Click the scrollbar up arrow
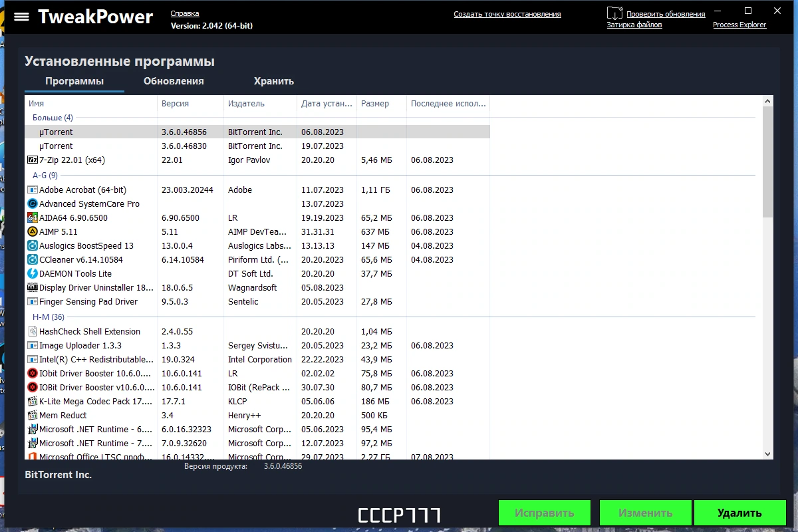 [x=768, y=101]
